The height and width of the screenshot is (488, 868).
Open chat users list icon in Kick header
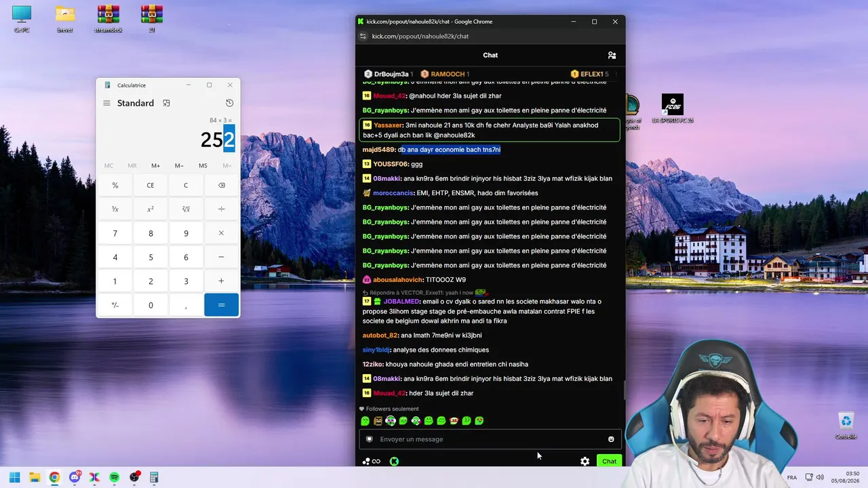pyautogui.click(x=612, y=56)
